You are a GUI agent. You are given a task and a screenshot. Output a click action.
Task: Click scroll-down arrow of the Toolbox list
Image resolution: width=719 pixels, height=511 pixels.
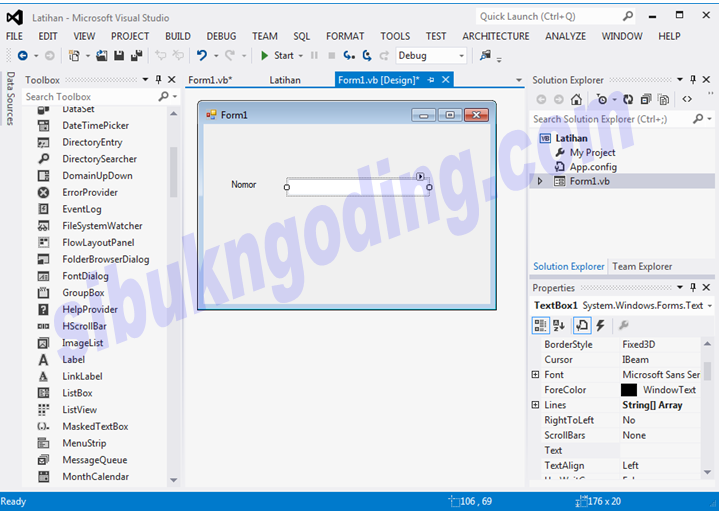pyautogui.click(x=173, y=480)
